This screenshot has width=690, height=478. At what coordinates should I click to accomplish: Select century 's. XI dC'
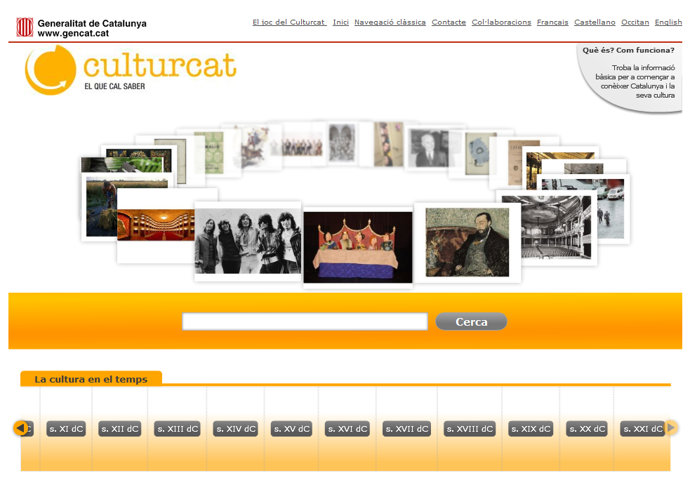(66, 429)
